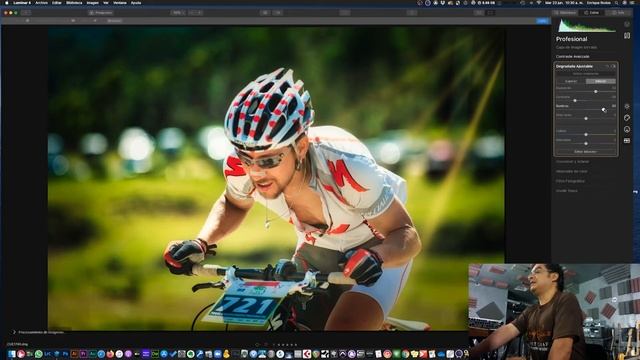Click the toolbar button left of zoom percentage
Image resolution: width=640 pixels, height=360 pixels.
click(x=100, y=13)
